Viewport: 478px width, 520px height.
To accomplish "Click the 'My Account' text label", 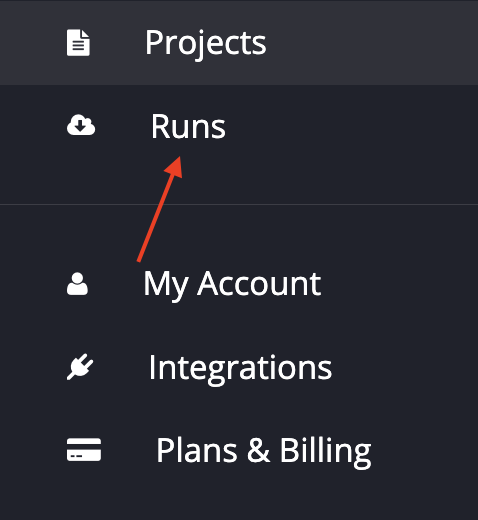I will click(232, 285).
